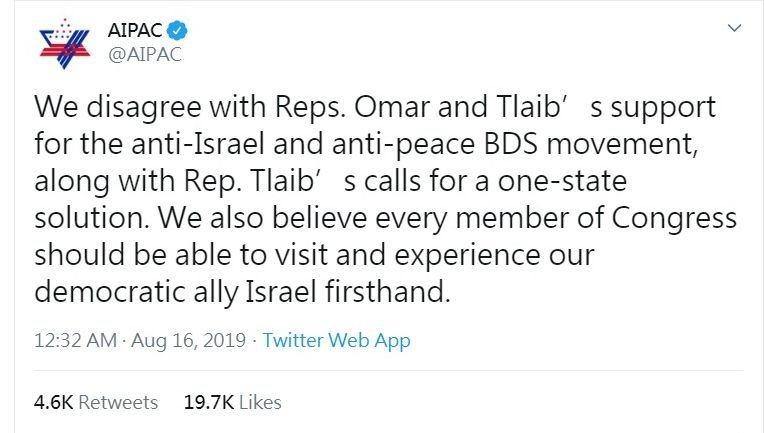The width and height of the screenshot is (764, 433).
Task: Click the 19.7K like count number
Action: point(209,402)
